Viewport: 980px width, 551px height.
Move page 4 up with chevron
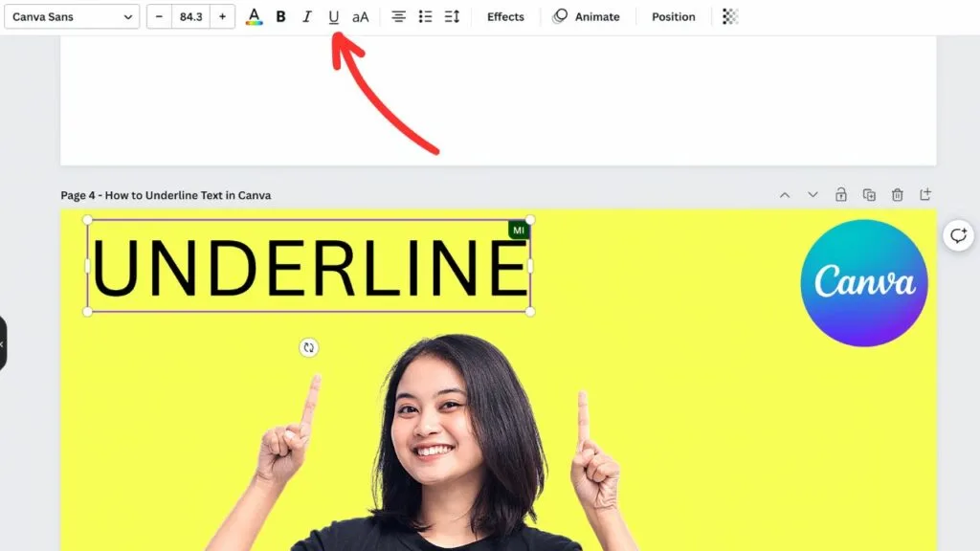pos(785,195)
